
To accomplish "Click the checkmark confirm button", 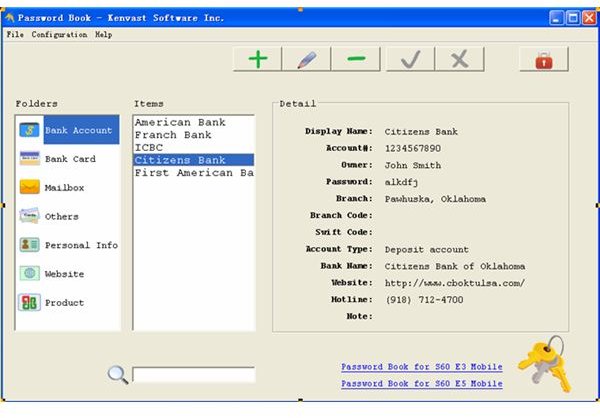I will [411, 59].
